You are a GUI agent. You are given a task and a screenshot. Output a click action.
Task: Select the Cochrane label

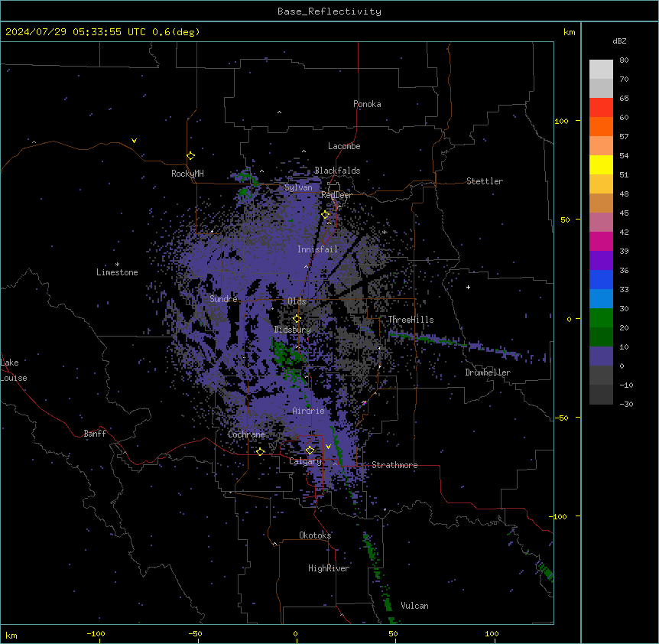point(246,434)
